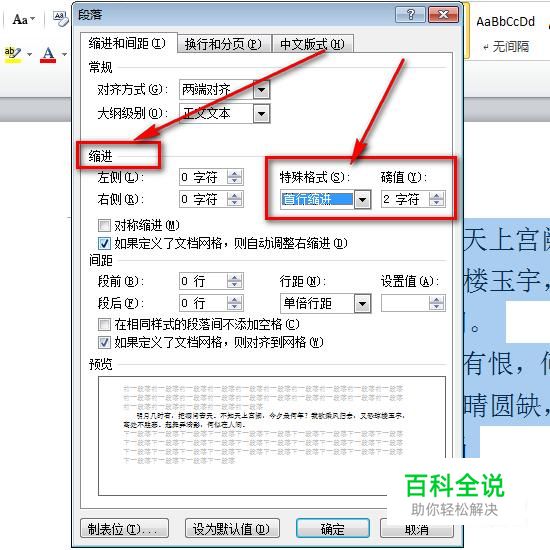Switch to the 换行和分页 tab
This screenshot has width=550, height=550.
coord(224,44)
